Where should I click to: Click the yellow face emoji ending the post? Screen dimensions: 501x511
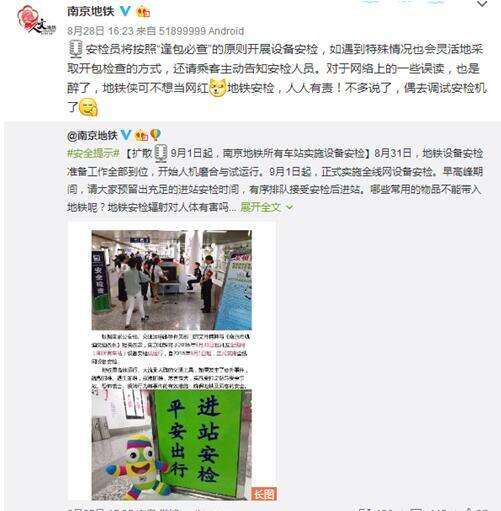tap(88, 107)
